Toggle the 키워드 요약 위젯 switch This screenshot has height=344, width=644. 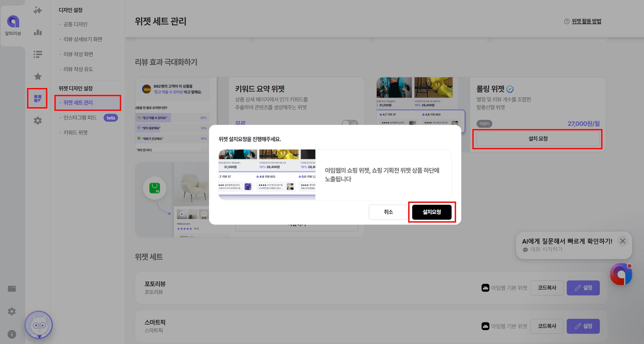[x=350, y=123]
